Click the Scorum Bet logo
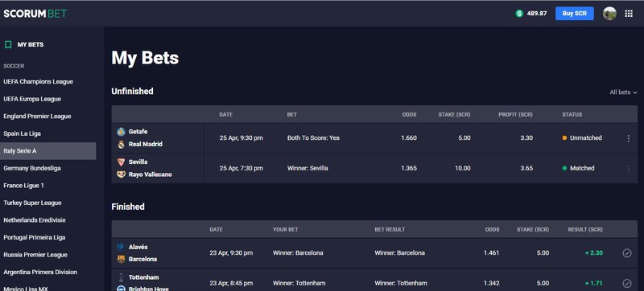The height and width of the screenshot is (291, 644). pos(35,14)
